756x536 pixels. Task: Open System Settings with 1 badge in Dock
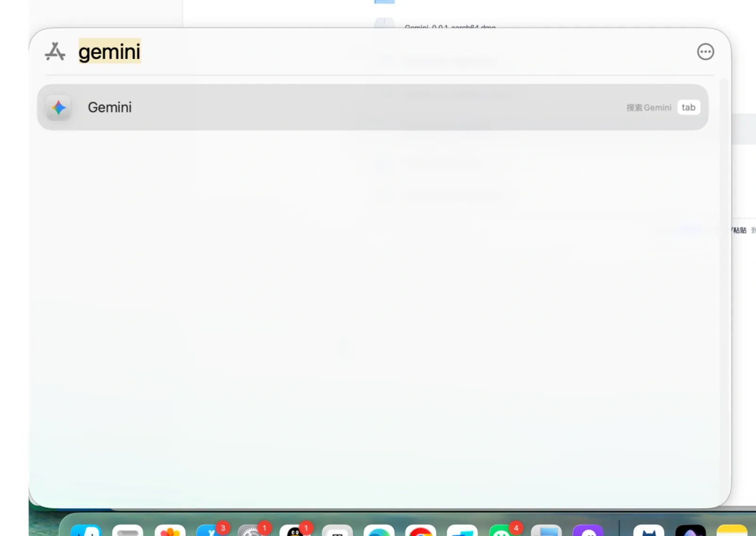[252, 531]
